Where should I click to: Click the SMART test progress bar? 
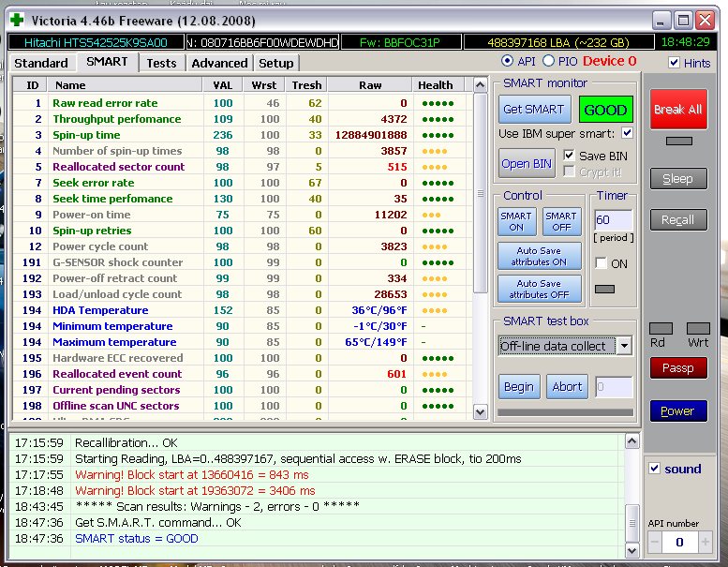tap(565, 412)
